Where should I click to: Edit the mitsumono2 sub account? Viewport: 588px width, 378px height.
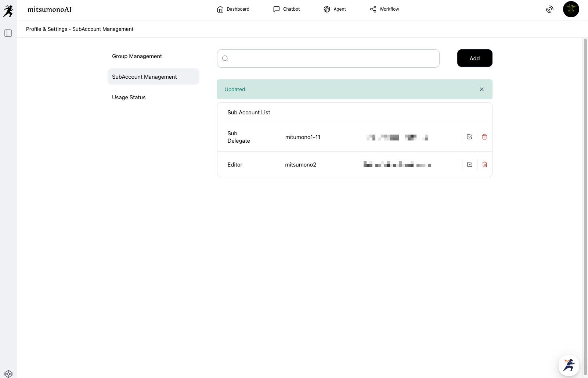coord(470,164)
